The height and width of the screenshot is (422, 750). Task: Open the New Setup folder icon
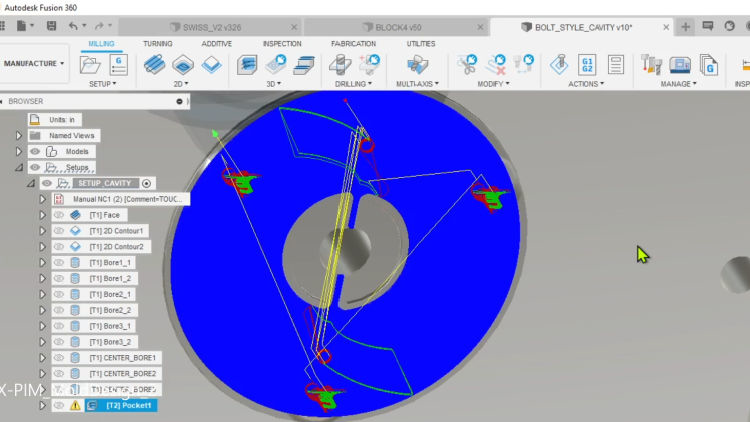pos(90,65)
